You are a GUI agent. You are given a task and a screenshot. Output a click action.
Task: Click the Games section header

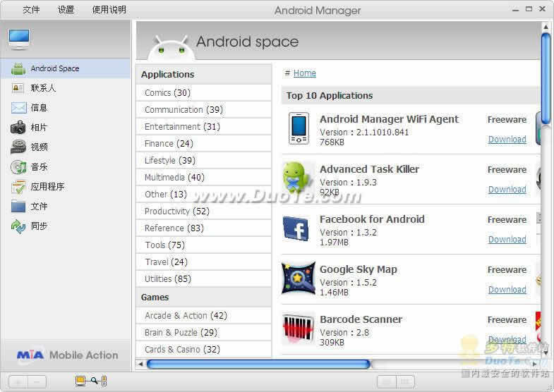(x=203, y=298)
